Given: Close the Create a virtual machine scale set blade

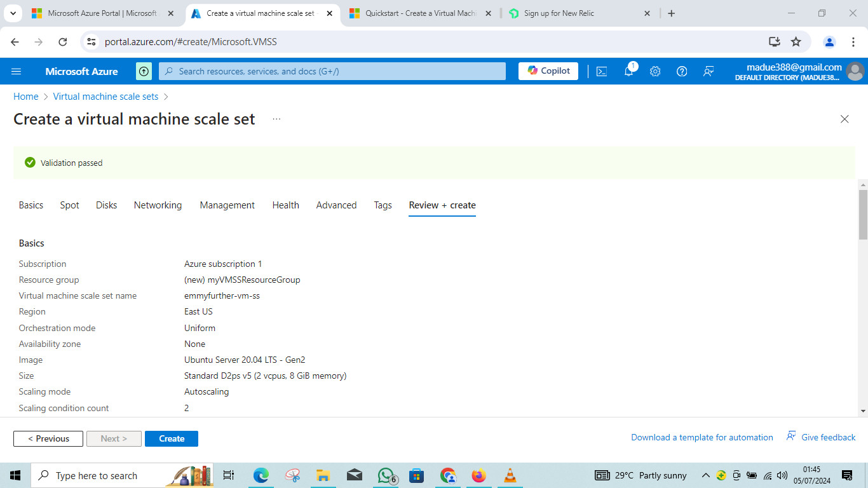Looking at the screenshot, I should tap(844, 119).
